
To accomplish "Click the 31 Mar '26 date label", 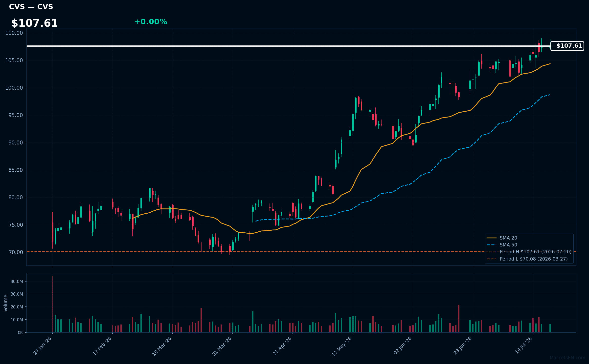I will 222,346.
